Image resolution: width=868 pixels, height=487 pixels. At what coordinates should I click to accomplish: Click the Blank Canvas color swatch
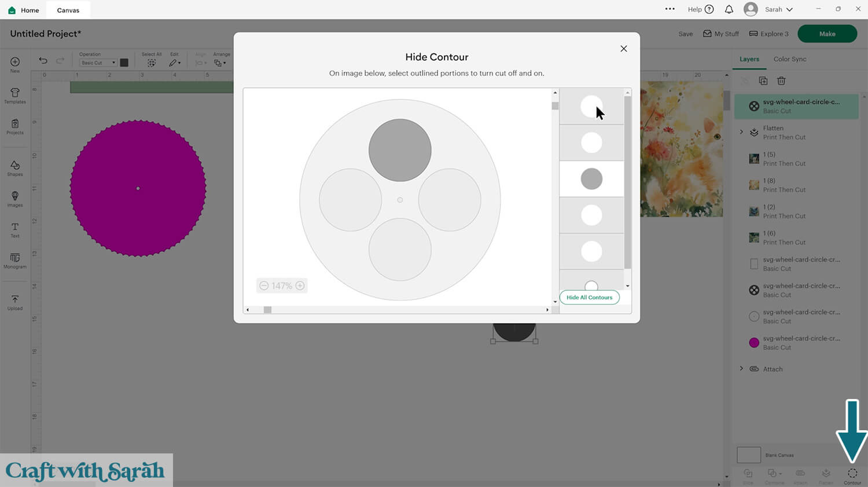pyautogui.click(x=748, y=455)
